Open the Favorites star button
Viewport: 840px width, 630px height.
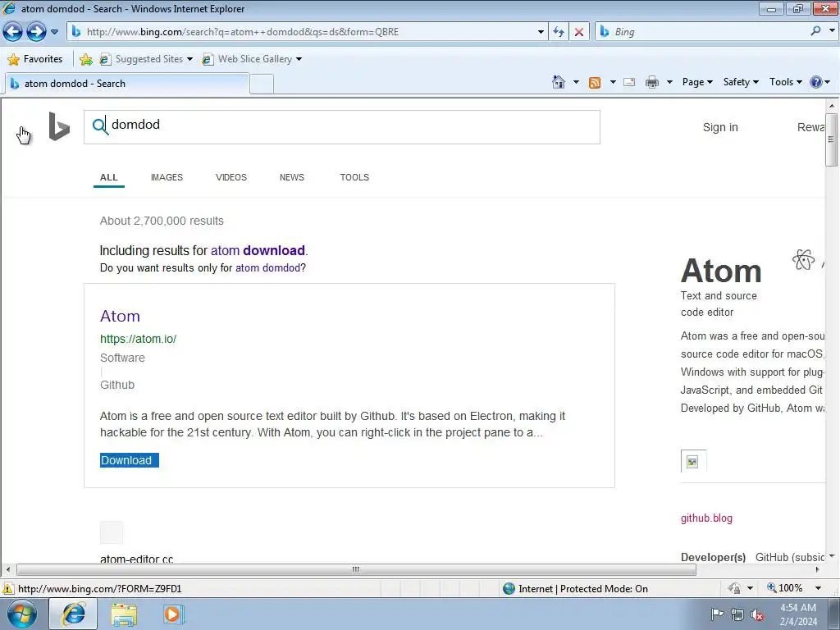35,59
